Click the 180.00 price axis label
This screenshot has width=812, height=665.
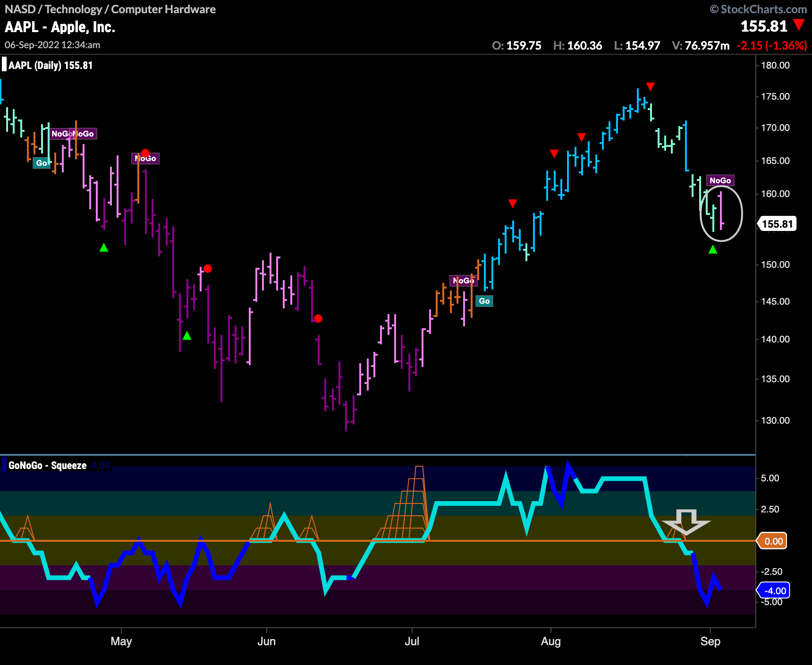(x=775, y=65)
